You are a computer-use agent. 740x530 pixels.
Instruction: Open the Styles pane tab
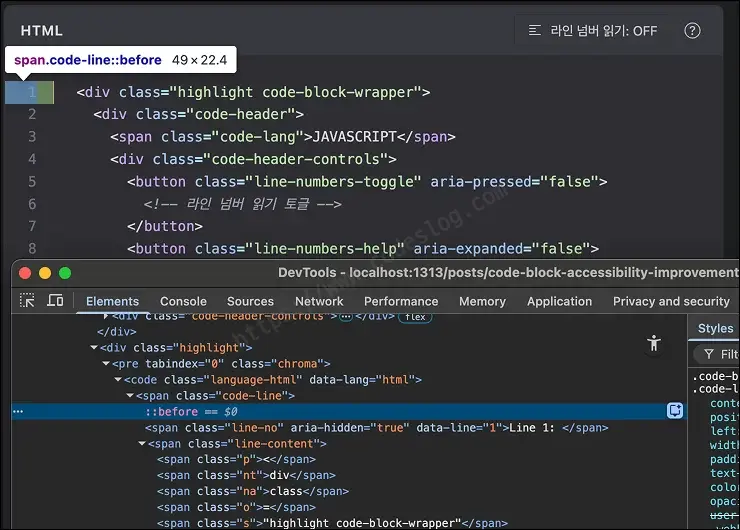(x=715, y=328)
